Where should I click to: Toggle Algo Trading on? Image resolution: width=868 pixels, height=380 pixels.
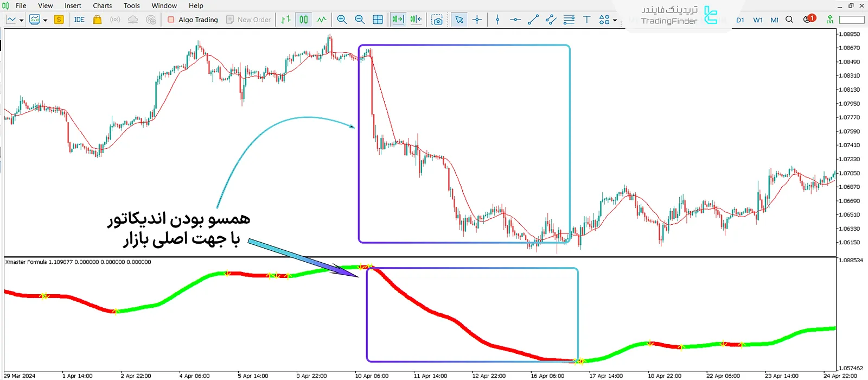click(x=193, y=20)
